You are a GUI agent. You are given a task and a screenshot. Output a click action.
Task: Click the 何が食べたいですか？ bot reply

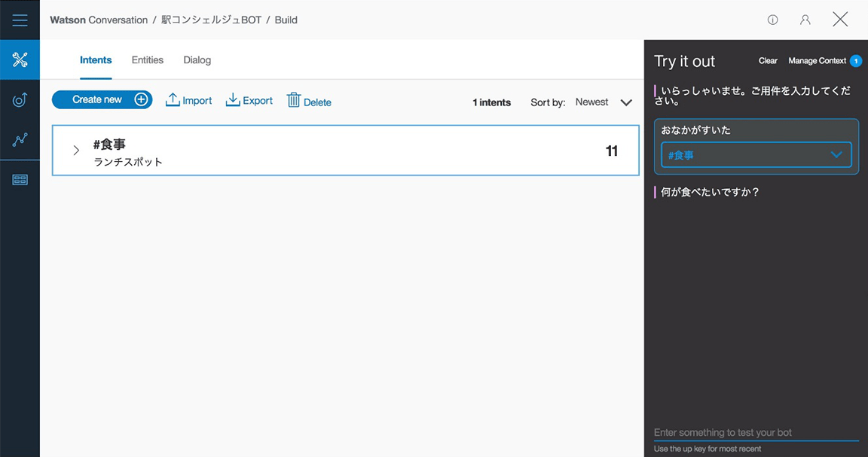[711, 192]
